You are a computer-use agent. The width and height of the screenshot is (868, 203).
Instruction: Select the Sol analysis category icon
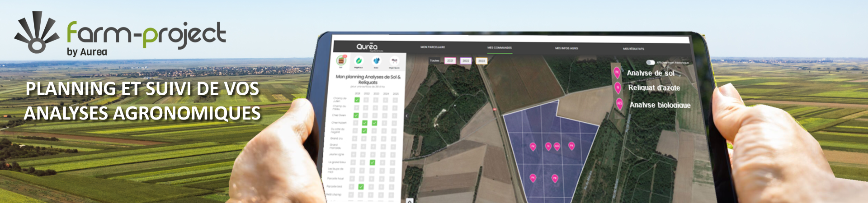pyautogui.click(x=341, y=60)
